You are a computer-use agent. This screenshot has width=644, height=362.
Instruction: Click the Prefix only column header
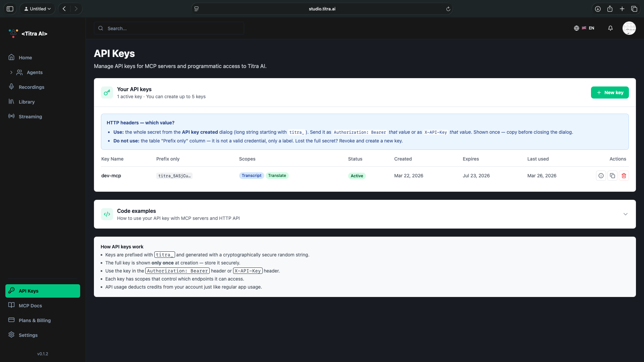click(168, 159)
